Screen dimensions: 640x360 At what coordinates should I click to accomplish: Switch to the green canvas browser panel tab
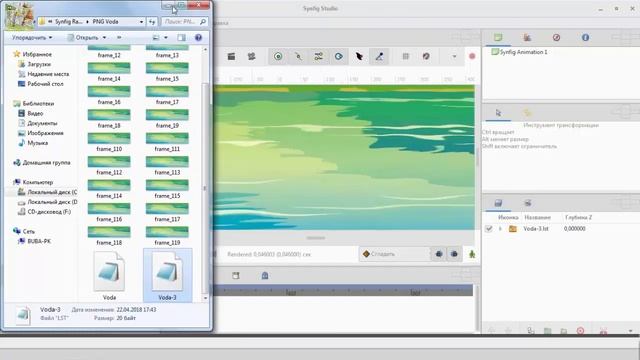click(498, 38)
